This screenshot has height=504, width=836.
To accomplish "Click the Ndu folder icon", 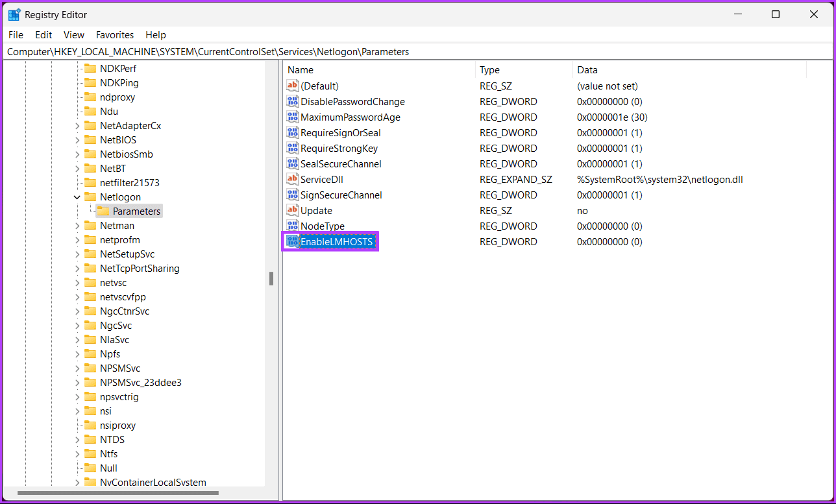I will 90,111.
